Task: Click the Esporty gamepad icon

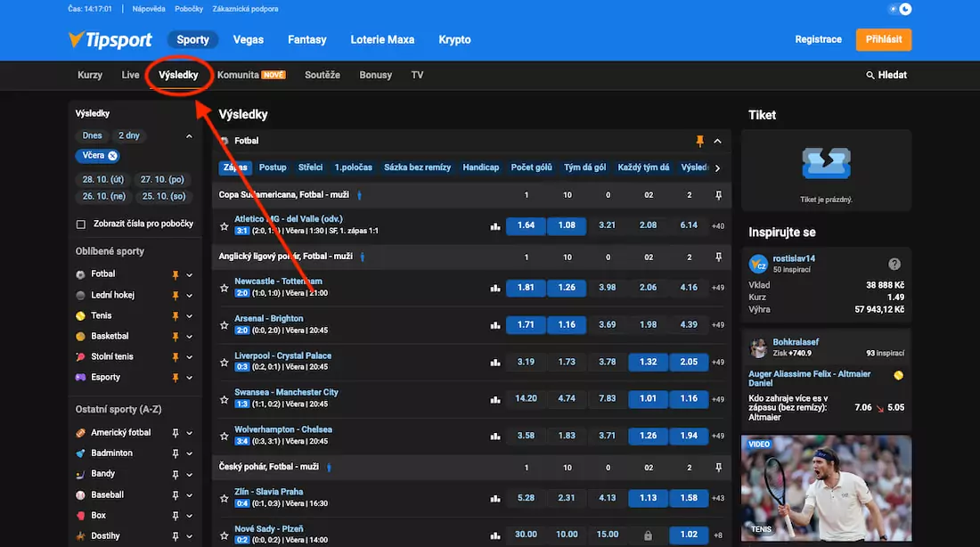Action: pos(80,377)
